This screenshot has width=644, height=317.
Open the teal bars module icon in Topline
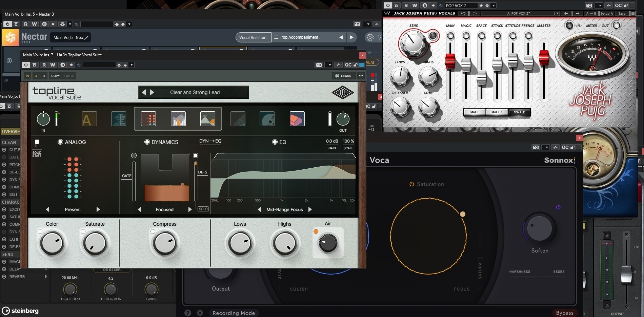point(119,119)
